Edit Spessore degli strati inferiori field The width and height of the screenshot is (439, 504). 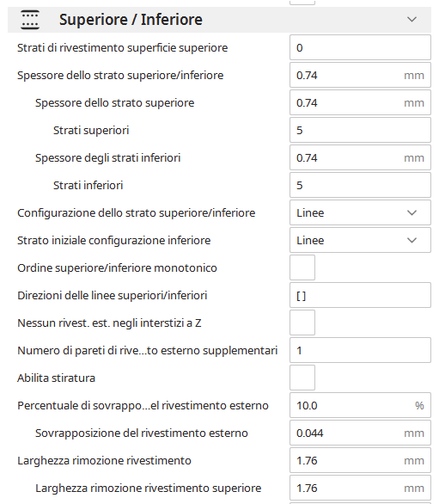pos(360,157)
